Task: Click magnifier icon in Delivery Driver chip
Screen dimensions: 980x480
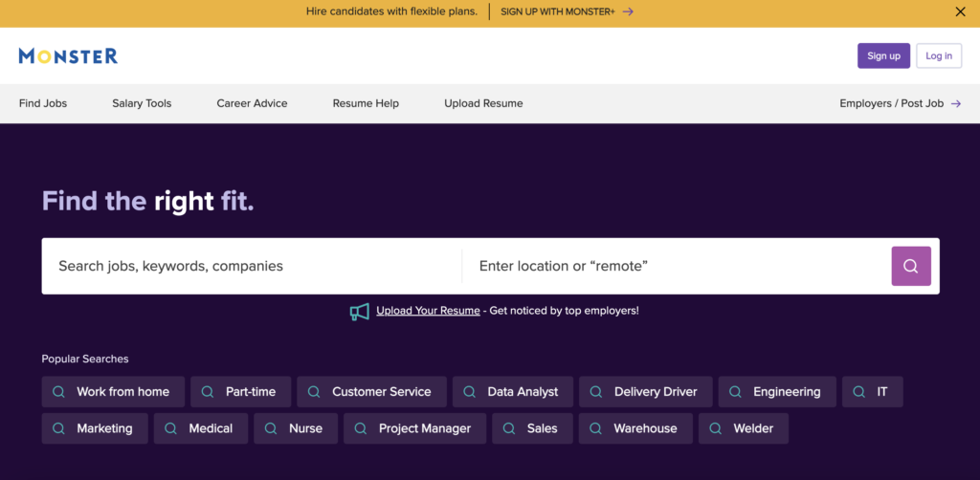Action: point(596,392)
